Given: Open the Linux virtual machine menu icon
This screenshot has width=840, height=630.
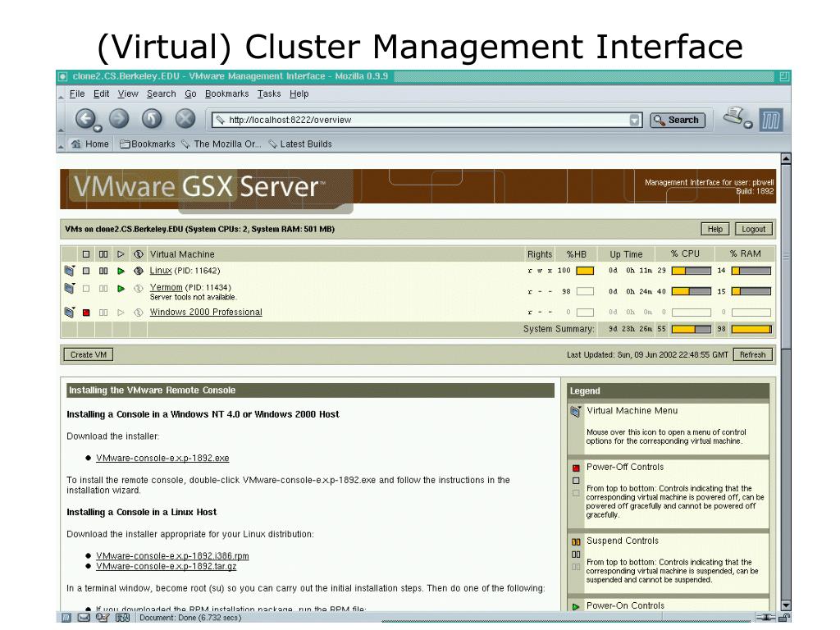Looking at the screenshot, I should [x=69, y=271].
